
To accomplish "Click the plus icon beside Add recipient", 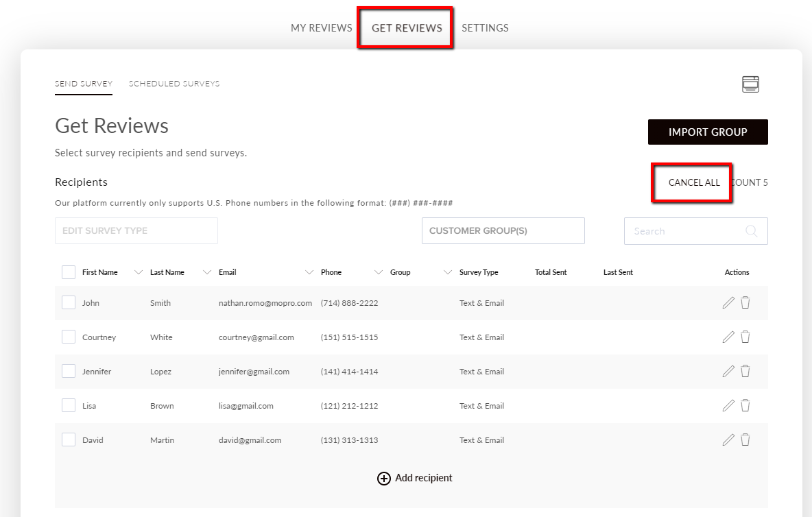I will pos(384,478).
